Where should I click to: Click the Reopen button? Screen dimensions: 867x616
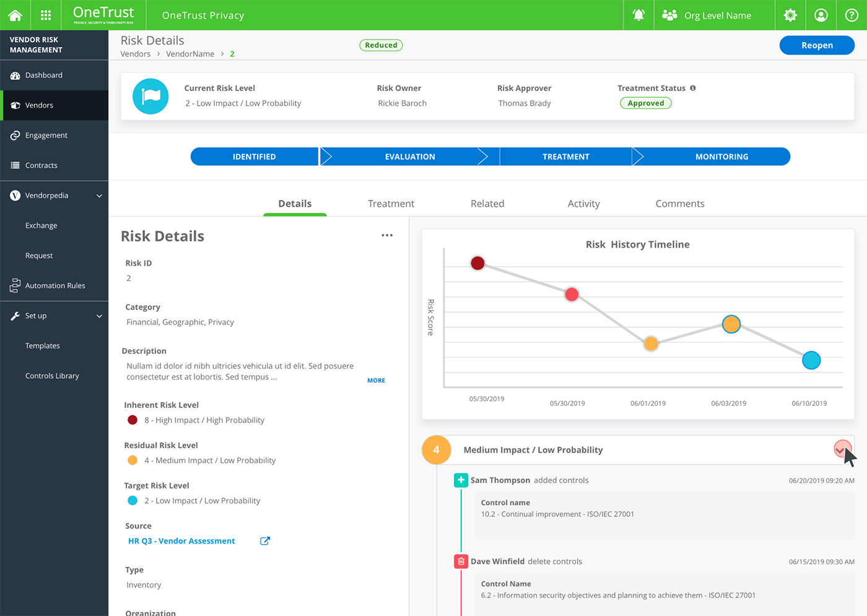click(817, 45)
